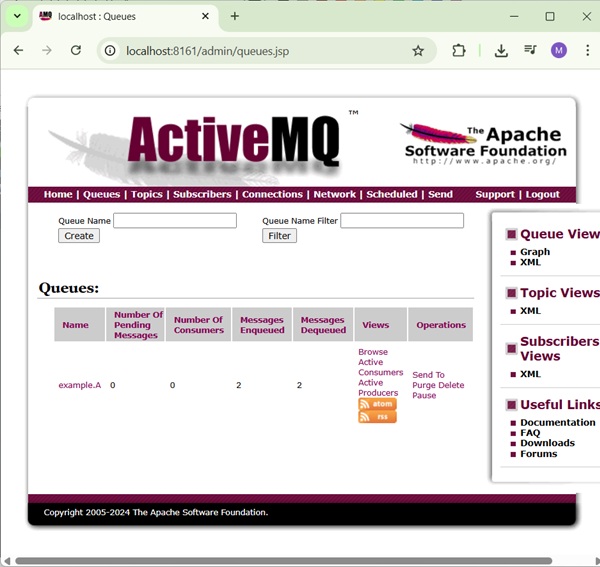Open FAQ useful link
The image size is (600, 567).
point(530,433)
